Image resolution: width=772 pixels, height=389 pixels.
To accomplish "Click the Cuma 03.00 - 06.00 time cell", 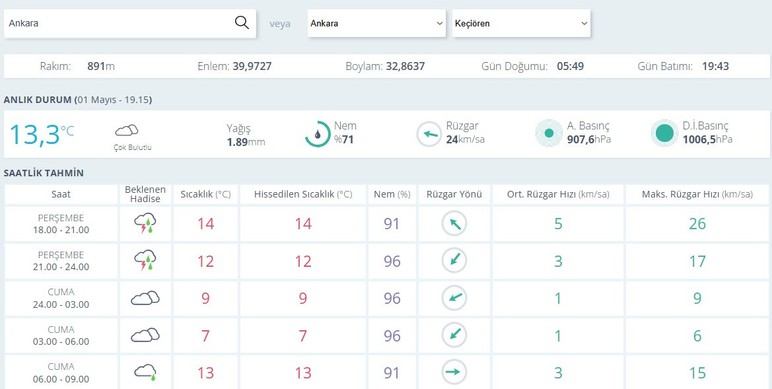I will pyautogui.click(x=61, y=335).
